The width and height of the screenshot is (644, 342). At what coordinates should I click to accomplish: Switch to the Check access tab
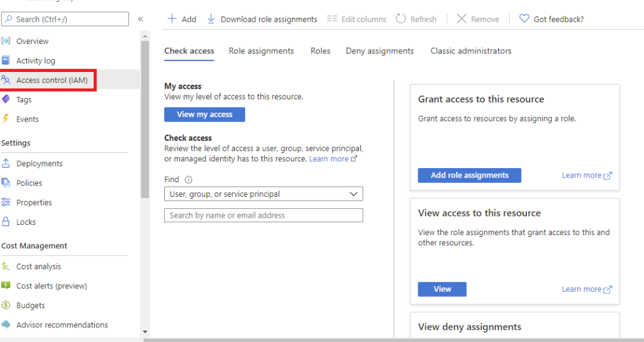click(189, 51)
